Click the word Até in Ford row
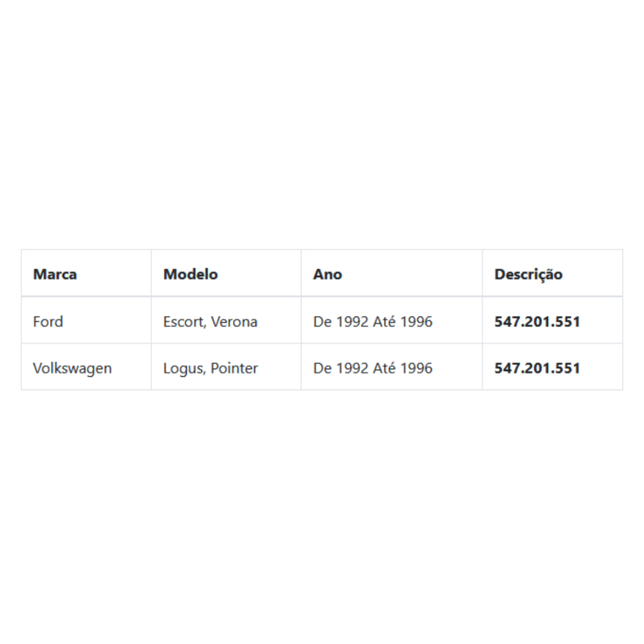The image size is (644, 644). point(384,321)
